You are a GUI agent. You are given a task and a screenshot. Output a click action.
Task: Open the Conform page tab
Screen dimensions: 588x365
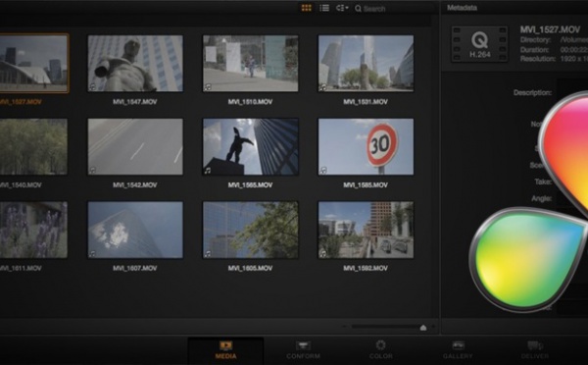click(303, 350)
